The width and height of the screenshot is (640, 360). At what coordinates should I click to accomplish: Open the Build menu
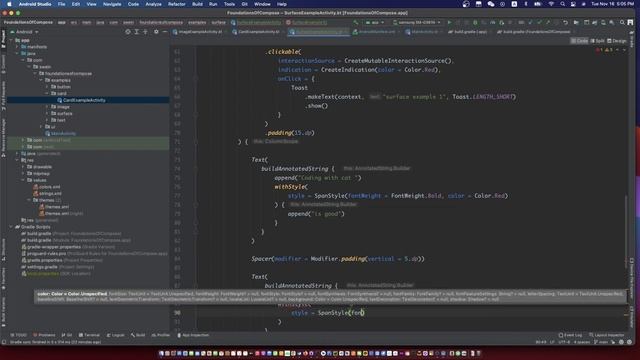198,4
